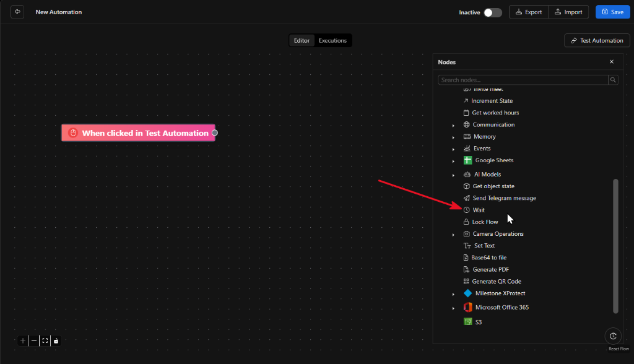Click the zoom out minus control
The width and height of the screenshot is (634, 364).
tap(34, 341)
